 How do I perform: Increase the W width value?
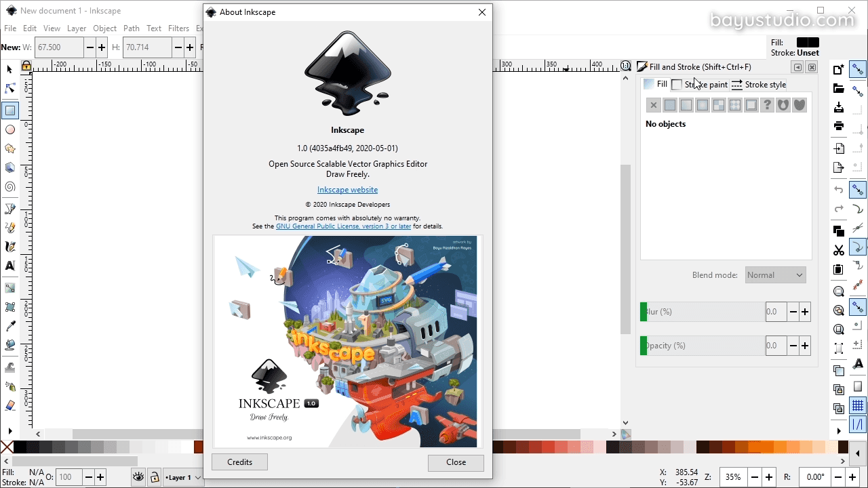[x=102, y=47]
